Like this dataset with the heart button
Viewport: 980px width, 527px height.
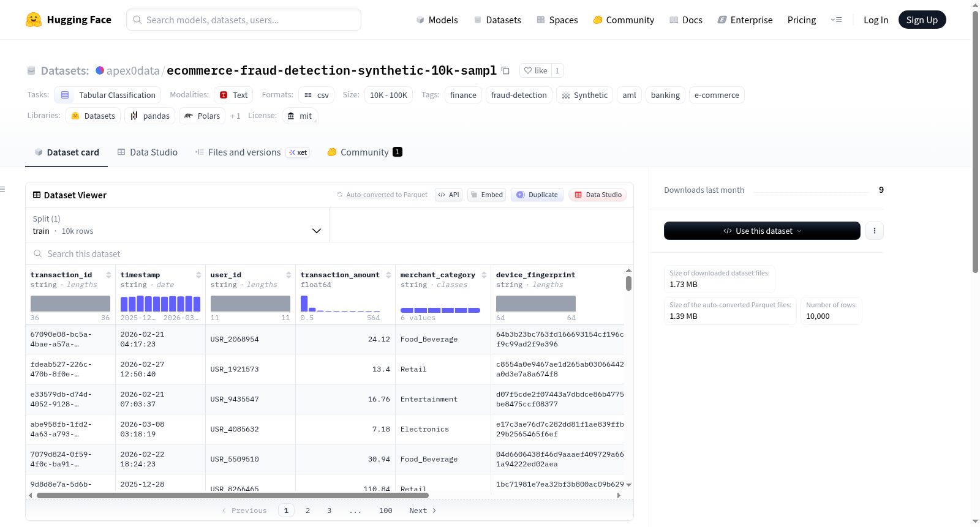[536, 70]
